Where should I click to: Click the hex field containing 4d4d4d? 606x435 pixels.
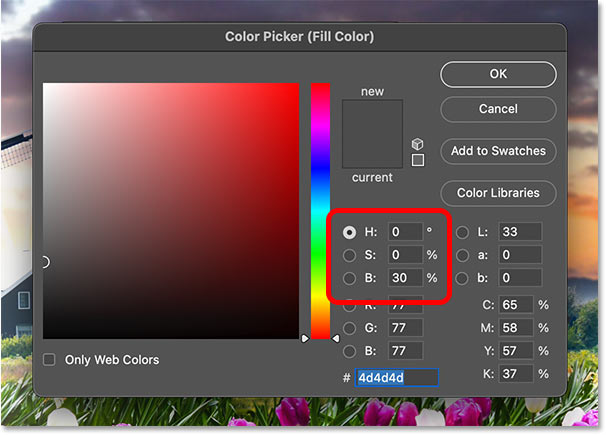397,377
